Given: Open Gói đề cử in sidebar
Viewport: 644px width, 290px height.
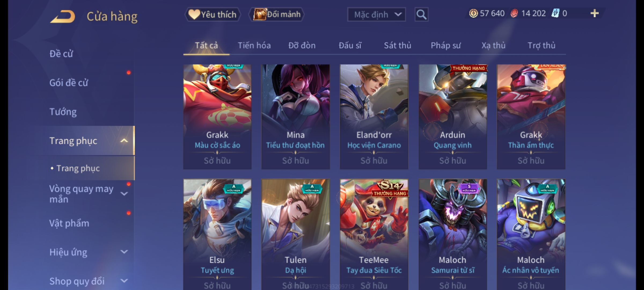Looking at the screenshot, I should (x=69, y=83).
